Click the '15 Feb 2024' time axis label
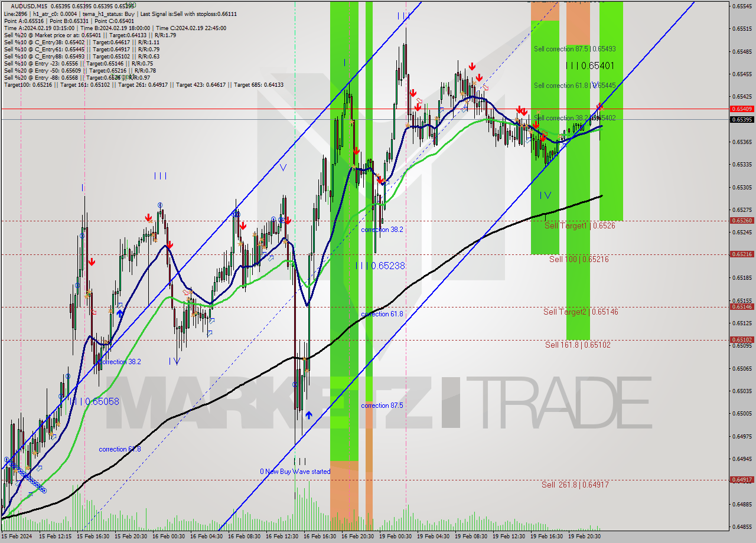The height and width of the screenshot is (543, 756). pyautogui.click(x=17, y=537)
